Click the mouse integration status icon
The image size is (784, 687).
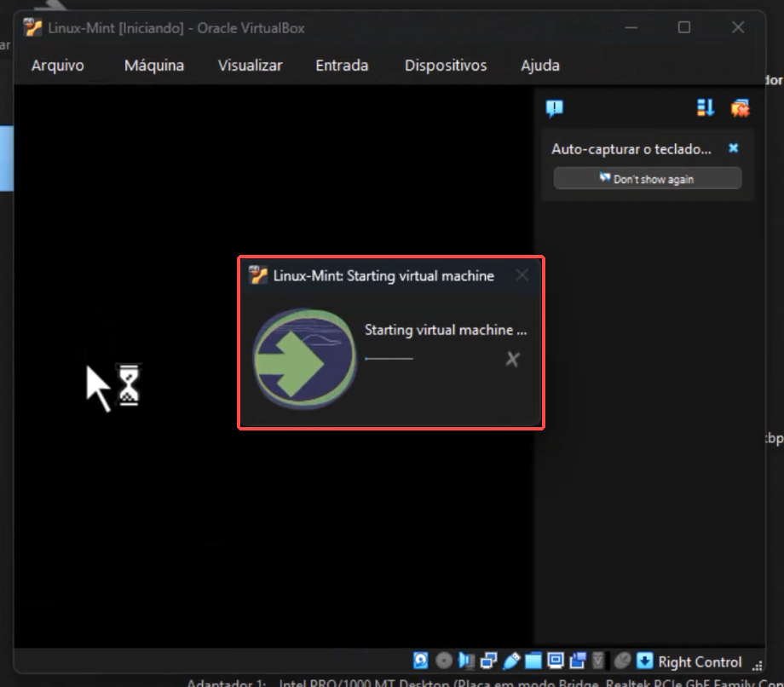tap(622, 661)
